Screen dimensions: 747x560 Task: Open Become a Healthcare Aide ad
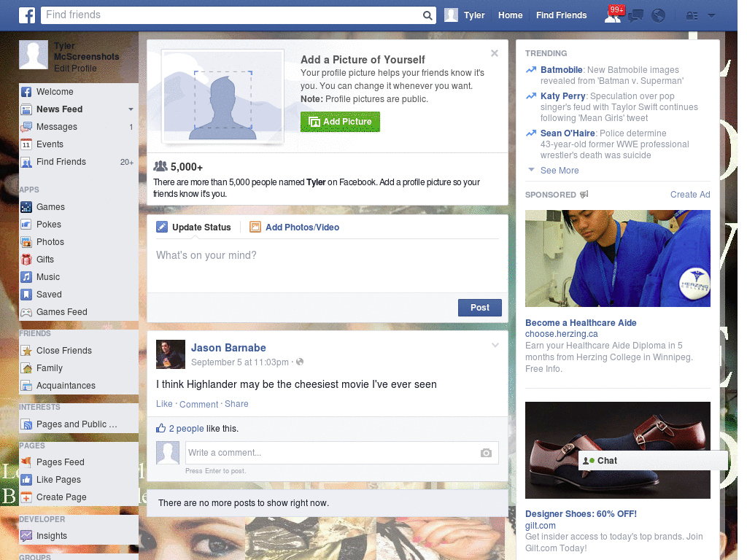581,323
